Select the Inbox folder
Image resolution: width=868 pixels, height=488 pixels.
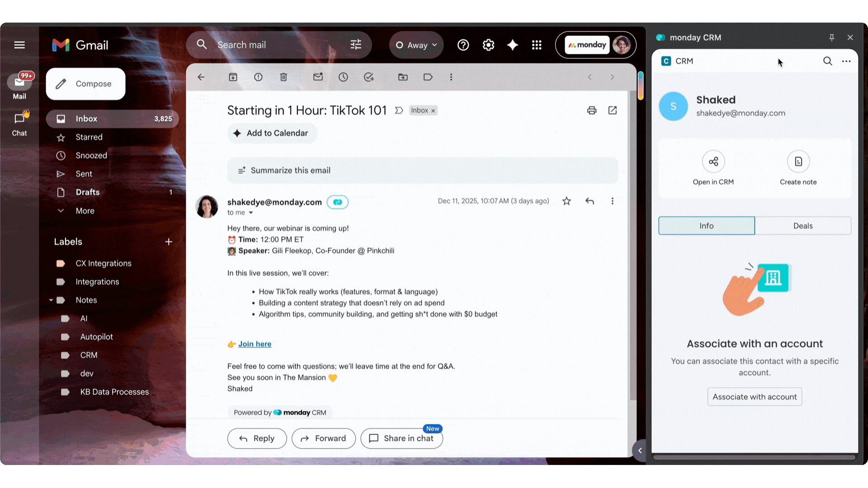coord(113,119)
